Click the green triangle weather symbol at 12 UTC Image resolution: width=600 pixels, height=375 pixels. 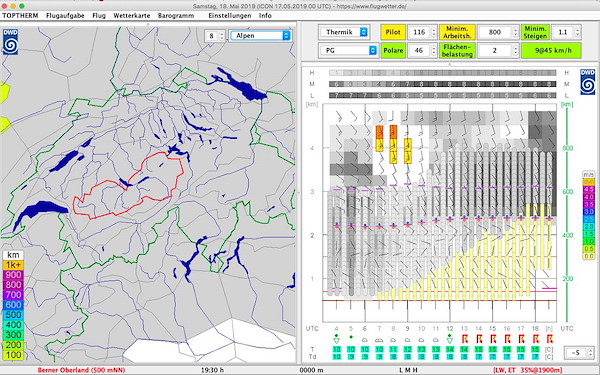point(450,339)
